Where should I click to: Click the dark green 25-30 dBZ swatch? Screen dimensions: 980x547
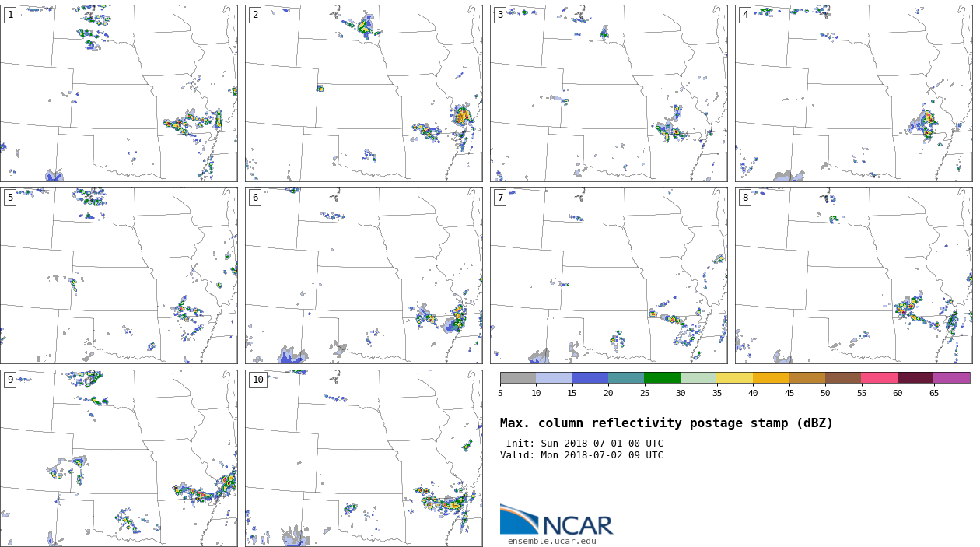pos(663,377)
